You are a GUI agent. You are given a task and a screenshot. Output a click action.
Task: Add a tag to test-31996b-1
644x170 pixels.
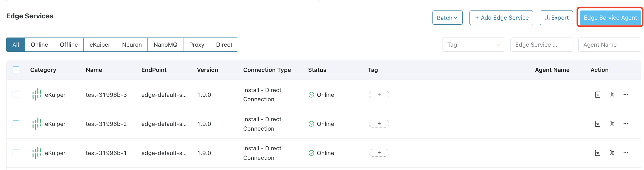click(x=379, y=153)
